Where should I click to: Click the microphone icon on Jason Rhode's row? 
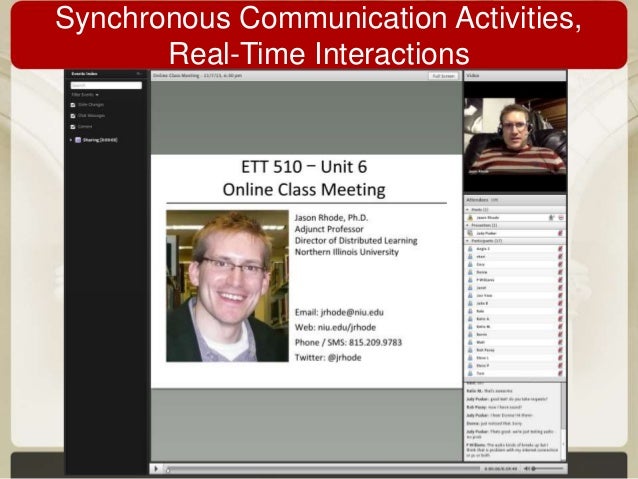pyautogui.click(x=551, y=218)
